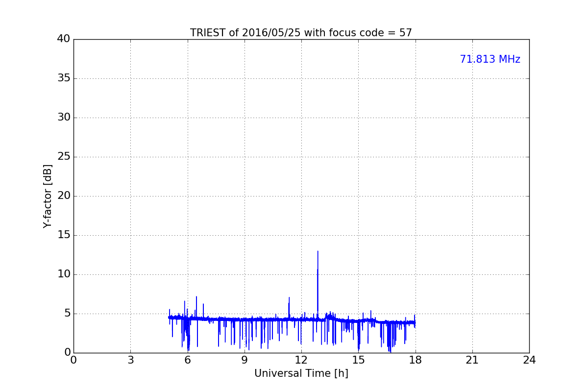The image size is (588, 392).
Task: Click y-axis tick label 40
Action: tap(64, 39)
